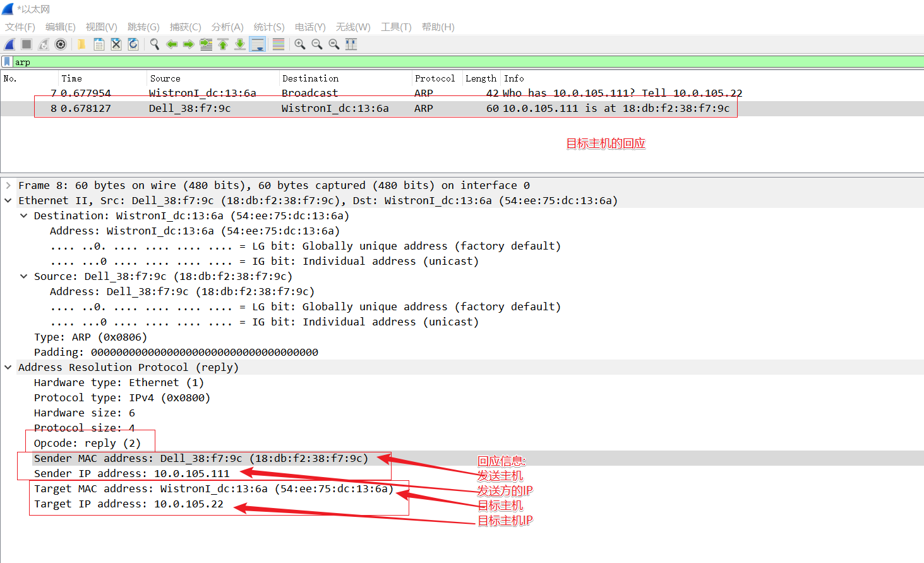
Task: Click the zoom out icon
Action: (317, 44)
